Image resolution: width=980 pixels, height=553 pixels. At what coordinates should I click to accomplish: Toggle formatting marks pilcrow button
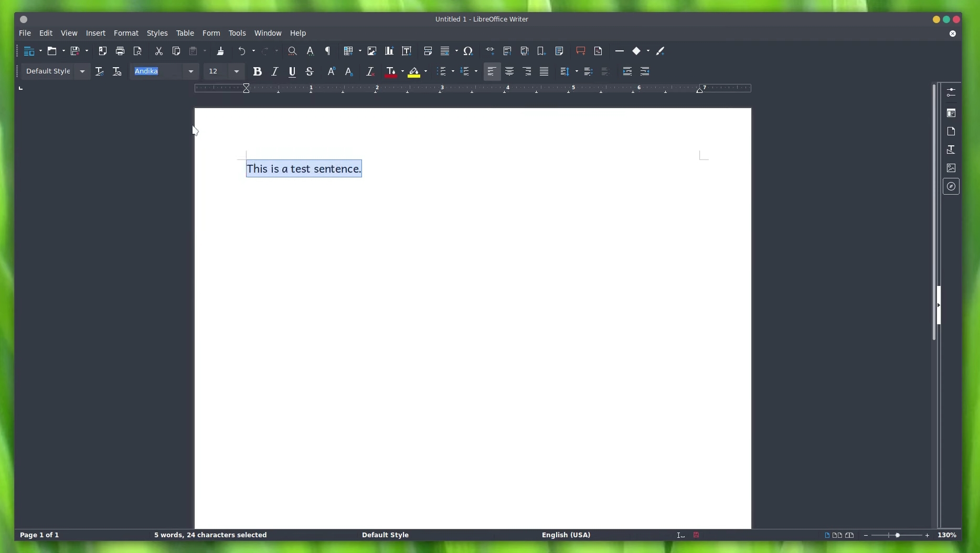pos(328,51)
